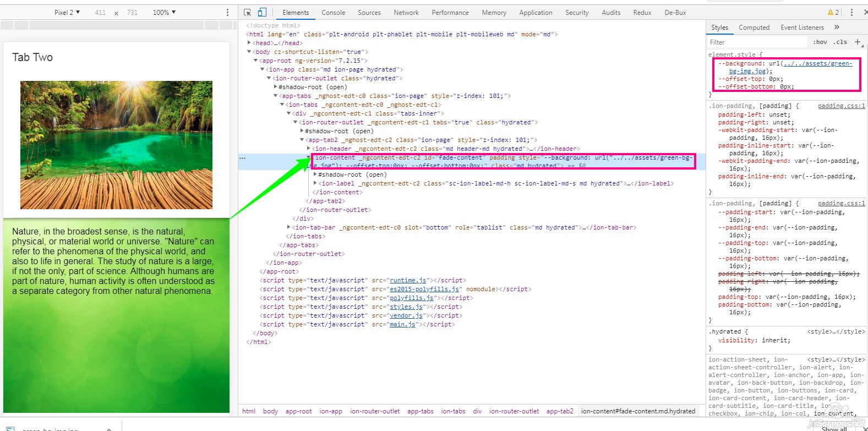Select the ion-tabs breadcrumb
Viewport: 868px width, 431px height.
453,411
